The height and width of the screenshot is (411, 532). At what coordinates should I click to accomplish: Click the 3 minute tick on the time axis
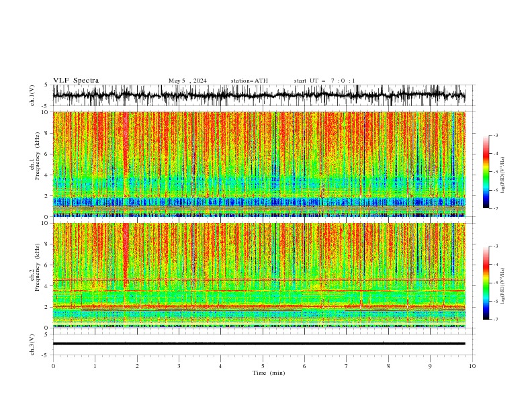[179, 366]
